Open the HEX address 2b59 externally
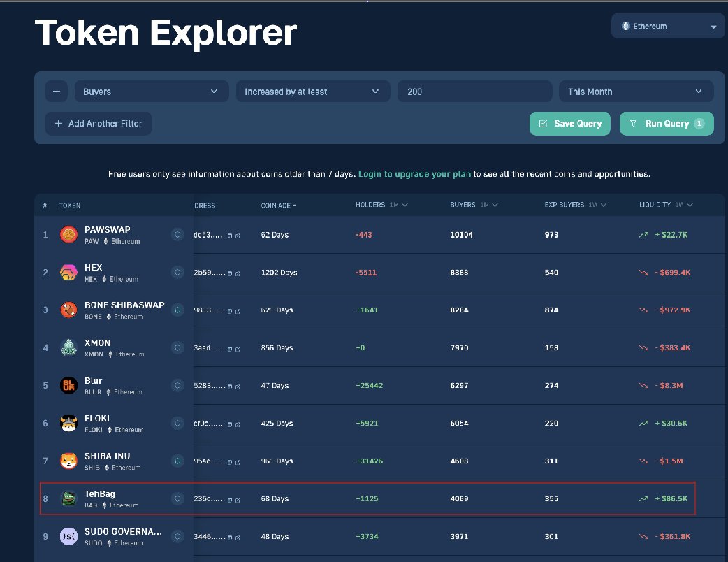 tap(238, 273)
